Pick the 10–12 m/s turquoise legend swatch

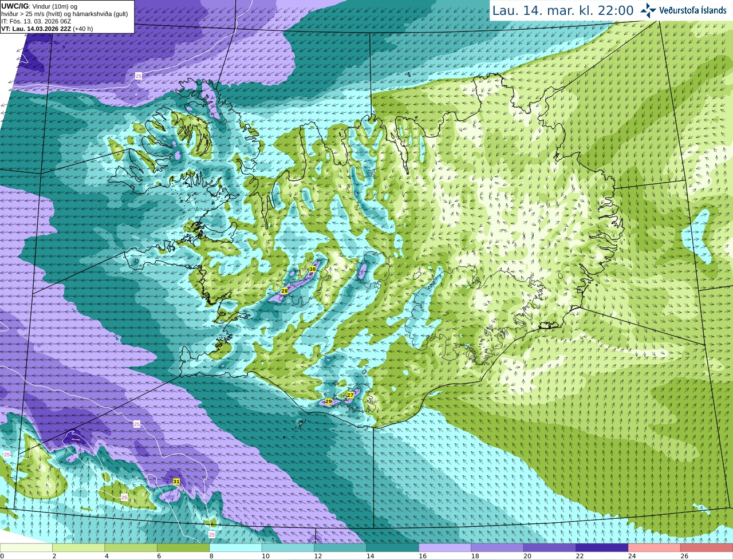tap(288, 547)
